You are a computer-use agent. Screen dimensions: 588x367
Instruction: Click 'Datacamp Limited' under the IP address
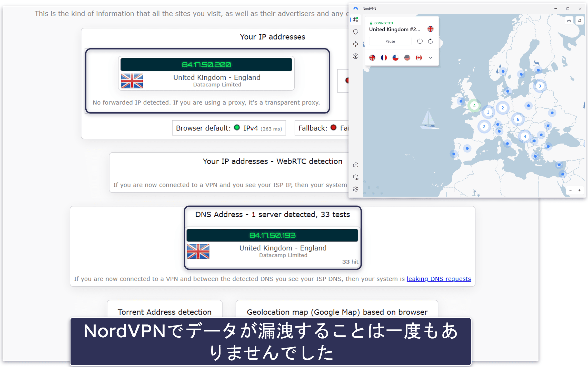pyautogui.click(x=217, y=85)
